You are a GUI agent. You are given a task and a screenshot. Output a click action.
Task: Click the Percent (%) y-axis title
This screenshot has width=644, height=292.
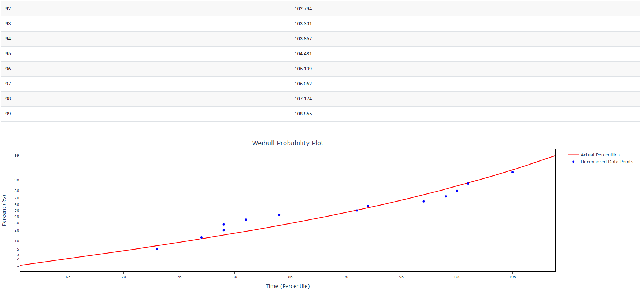click(x=4, y=210)
